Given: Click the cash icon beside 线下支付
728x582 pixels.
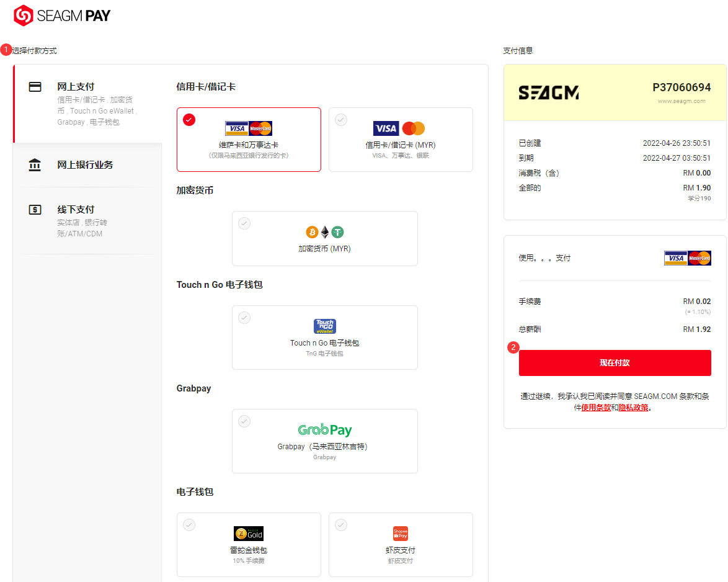Looking at the screenshot, I should (x=35, y=210).
